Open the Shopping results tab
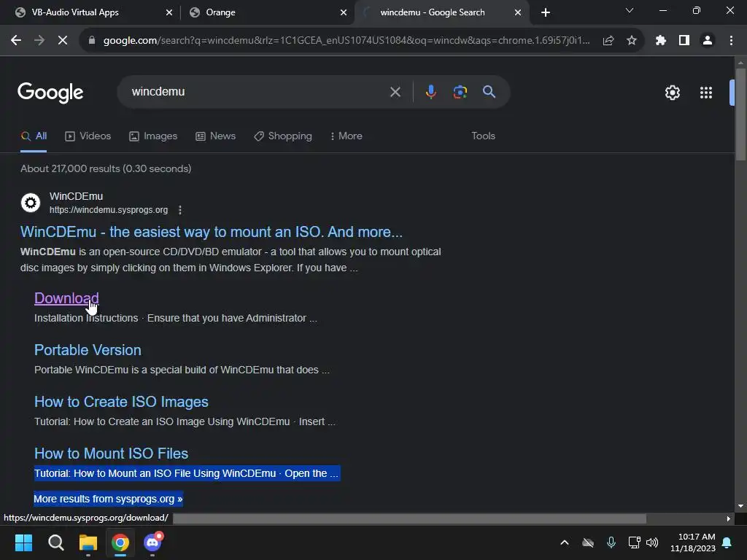This screenshot has width=747, height=560. click(x=283, y=136)
